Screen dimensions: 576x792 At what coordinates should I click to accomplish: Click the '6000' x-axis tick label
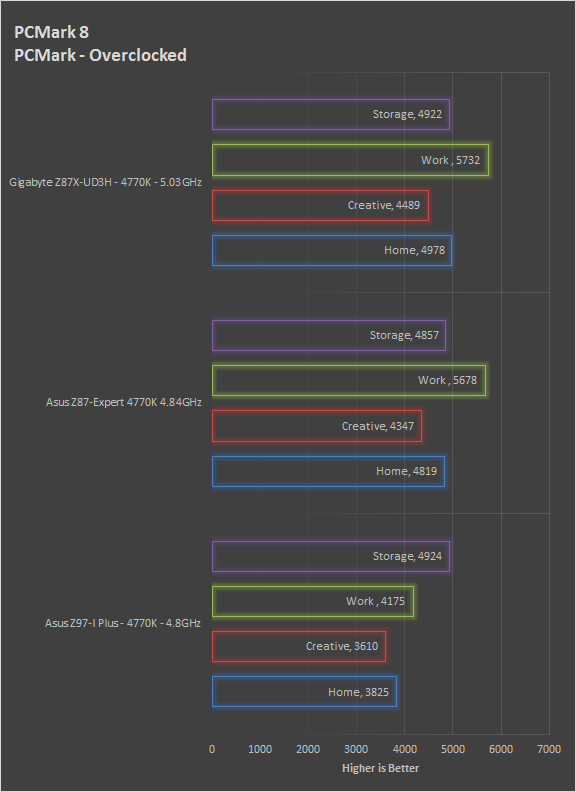(x=501, y=749)
